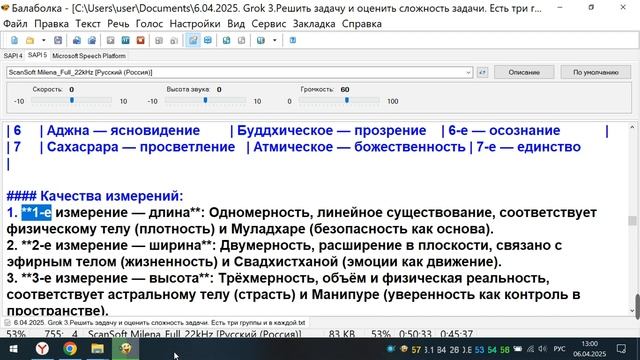Viewport: 640px width, 360px height.
Task: Adjust the Скорость speed slider
Action: pos(72,100)
